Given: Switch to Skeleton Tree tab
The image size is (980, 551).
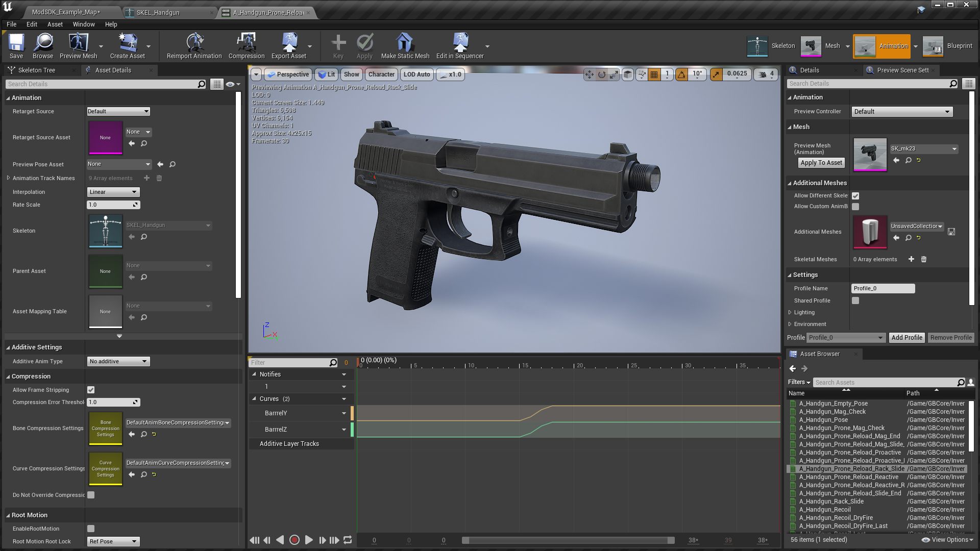Looking at the screenshot, I should coord(36,70).
